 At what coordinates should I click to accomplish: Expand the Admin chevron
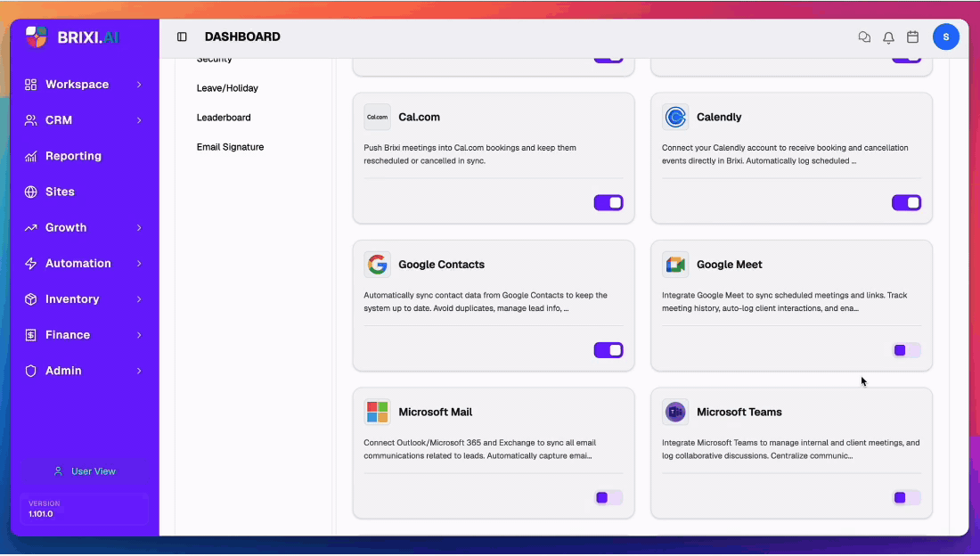139,371
